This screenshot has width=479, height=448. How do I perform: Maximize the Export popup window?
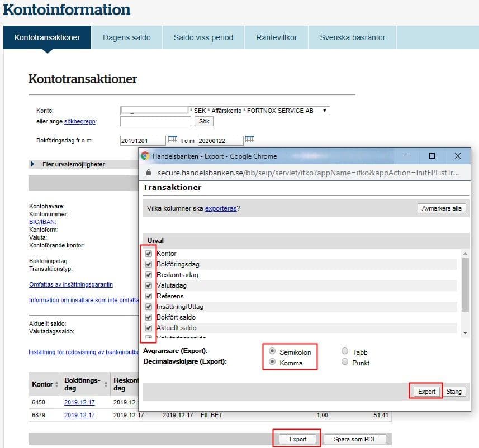coord(432,156)
